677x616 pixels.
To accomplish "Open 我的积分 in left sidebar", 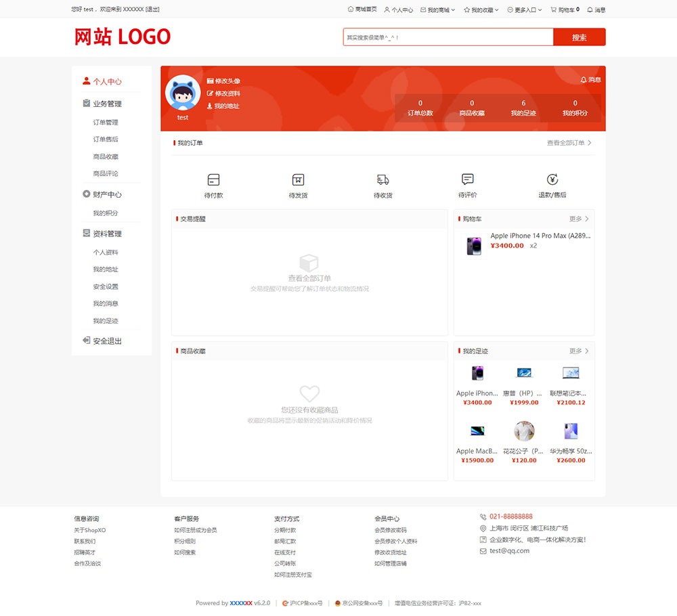I will point(106,213).
